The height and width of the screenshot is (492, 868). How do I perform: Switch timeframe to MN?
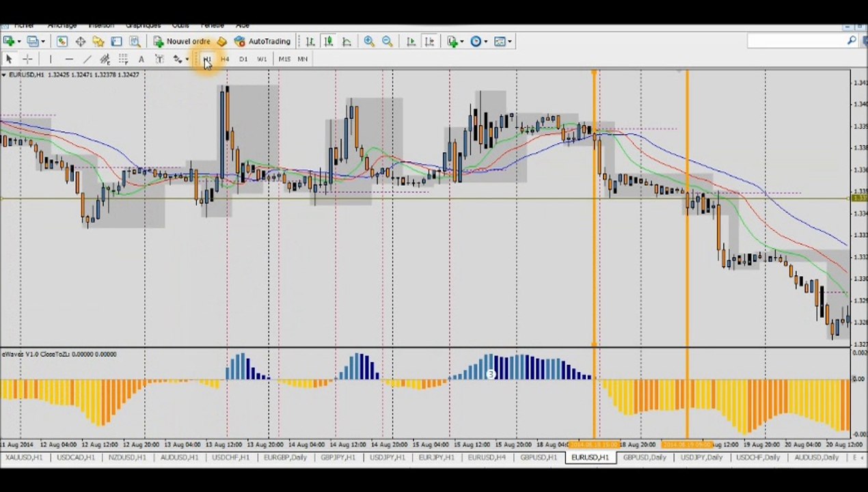pyautogui.click(x=303, y=59)
